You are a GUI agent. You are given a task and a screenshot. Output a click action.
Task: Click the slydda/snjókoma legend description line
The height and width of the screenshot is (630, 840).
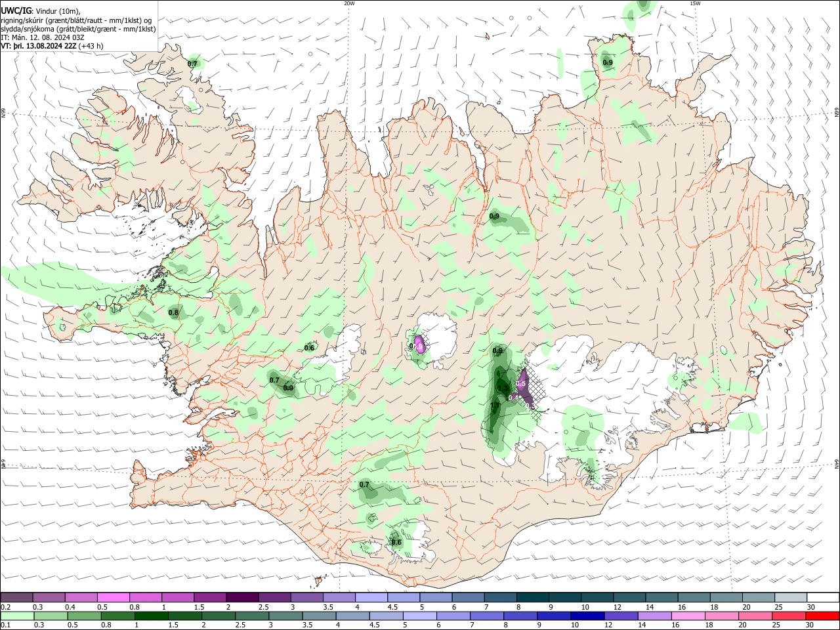coord(79,29)
